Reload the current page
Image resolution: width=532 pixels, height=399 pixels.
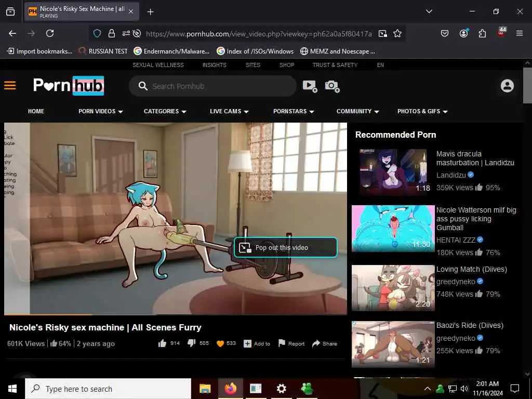(x=50, y=33)
